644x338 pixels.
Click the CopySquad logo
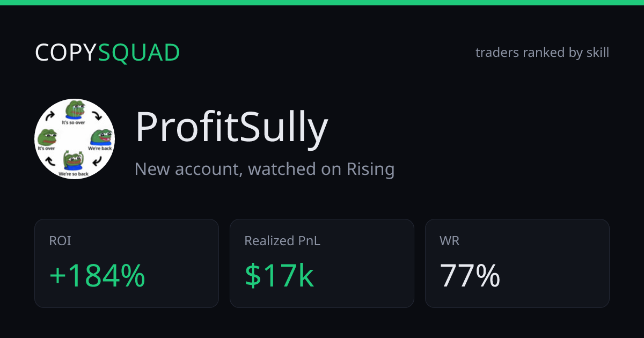107,53
